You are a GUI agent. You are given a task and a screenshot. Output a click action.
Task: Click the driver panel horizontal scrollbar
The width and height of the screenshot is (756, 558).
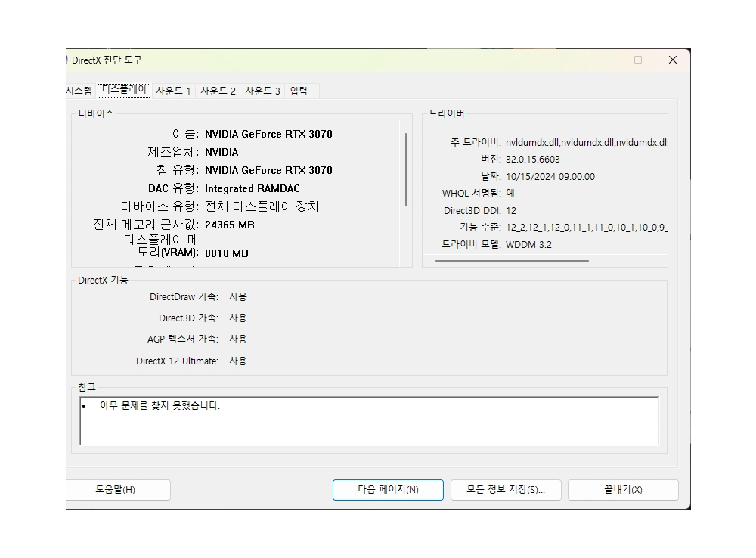(512, 261)
